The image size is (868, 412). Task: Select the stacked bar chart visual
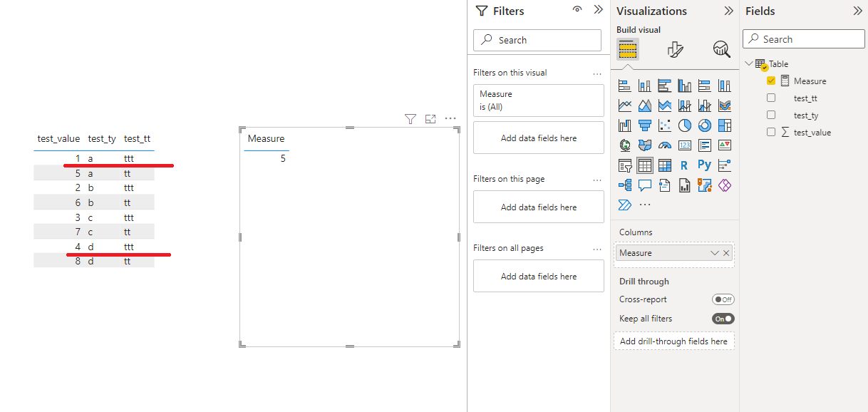pos(625,86)
